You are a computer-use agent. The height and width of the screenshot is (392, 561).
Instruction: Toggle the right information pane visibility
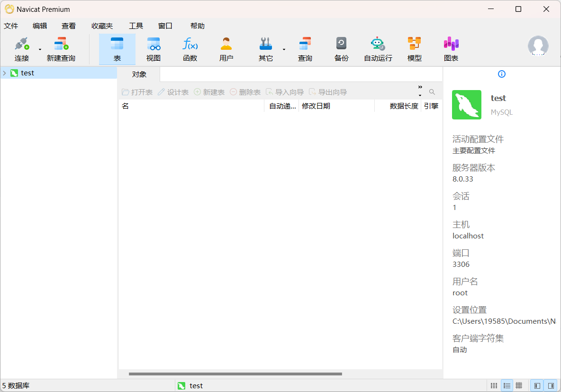[551, 386]
